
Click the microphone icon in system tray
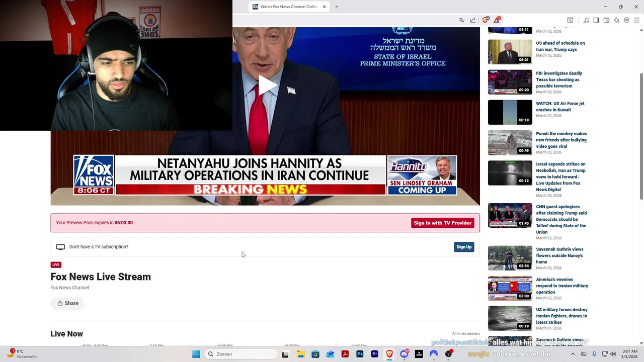(594, 354)
